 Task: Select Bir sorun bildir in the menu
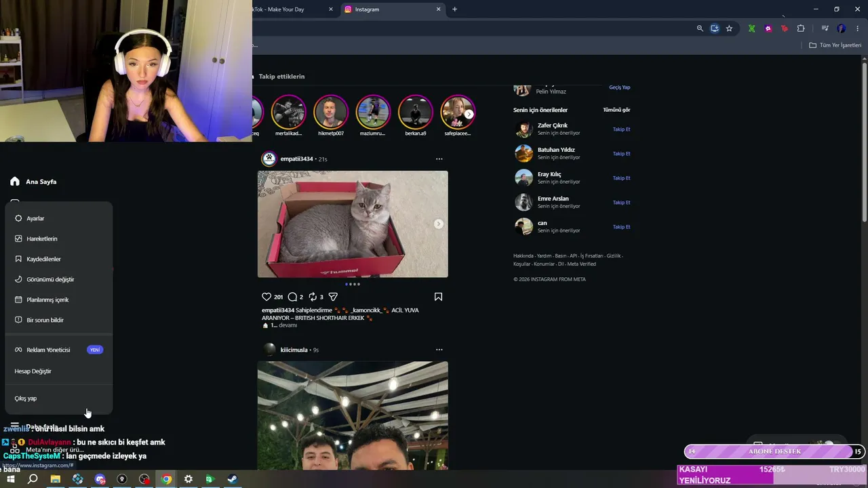click(x=59, y=320)
